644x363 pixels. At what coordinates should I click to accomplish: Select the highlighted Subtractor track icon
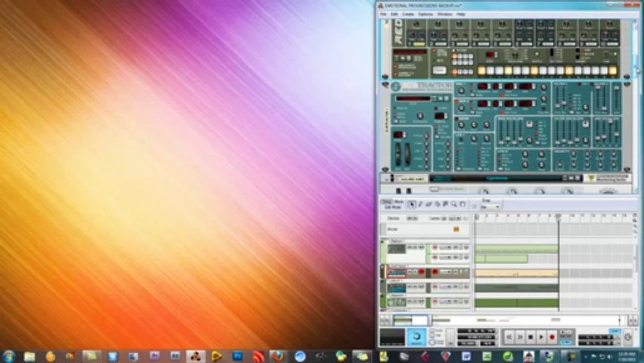[397, 273]
